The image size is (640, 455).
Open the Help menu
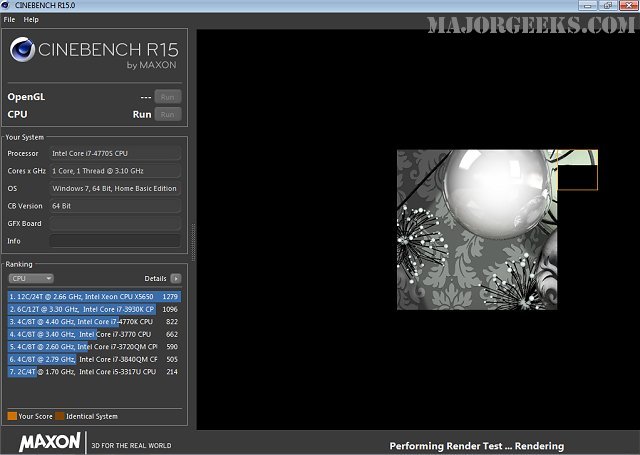point(31,20)
